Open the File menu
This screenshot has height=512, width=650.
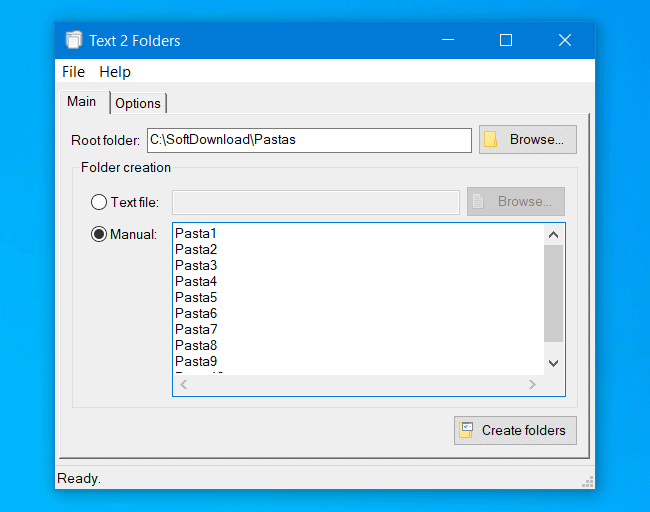click(73, 72)
